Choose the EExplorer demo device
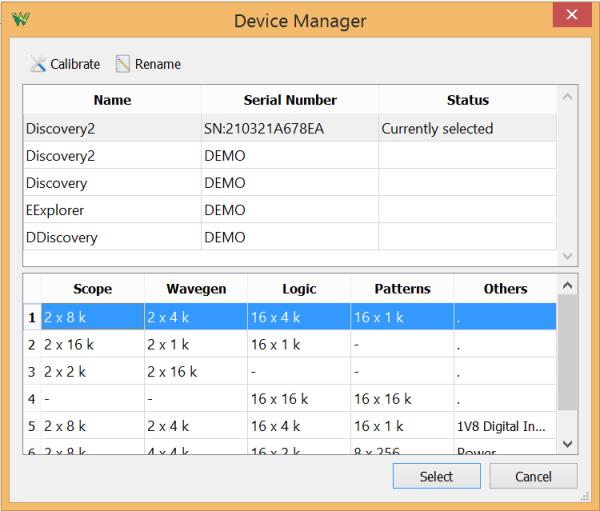This screenshot has width=600, height=511. [112, 210]
